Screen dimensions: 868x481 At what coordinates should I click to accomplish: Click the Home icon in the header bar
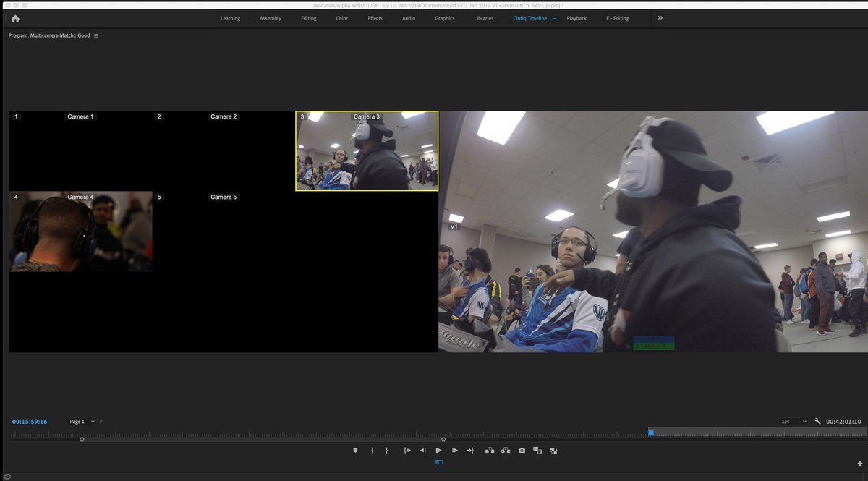(14, 17)
